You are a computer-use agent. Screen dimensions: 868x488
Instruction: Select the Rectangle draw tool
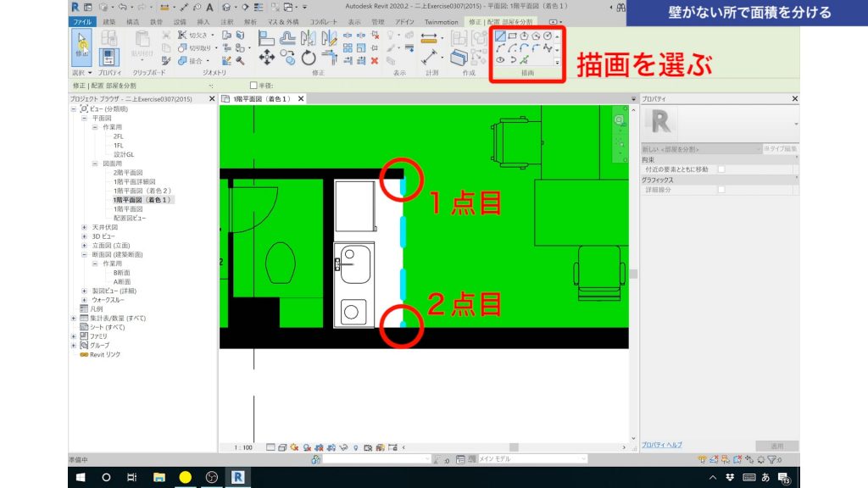pyautogui.click(x=513, y=36)
